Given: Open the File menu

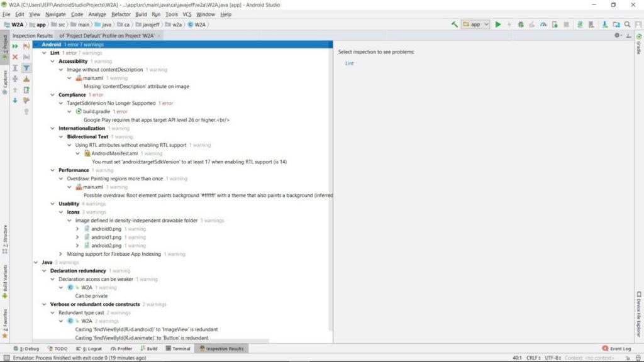Looking at the screenshot, I should click(6, 14).
